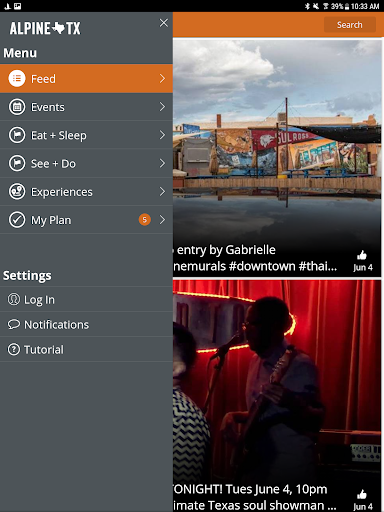This screenshot has height=512, width=384.
Task: Open the Log In setting
Action: (x=86, y=299)
